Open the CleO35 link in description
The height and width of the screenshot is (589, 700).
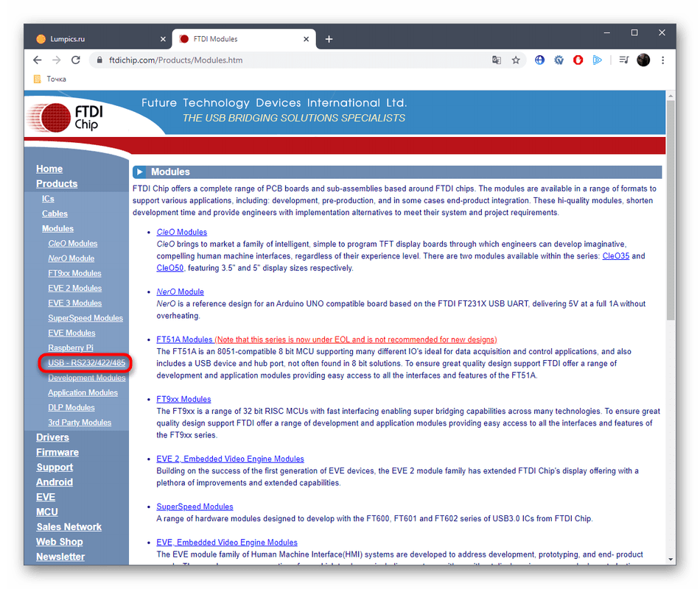(x=615, y=256)
